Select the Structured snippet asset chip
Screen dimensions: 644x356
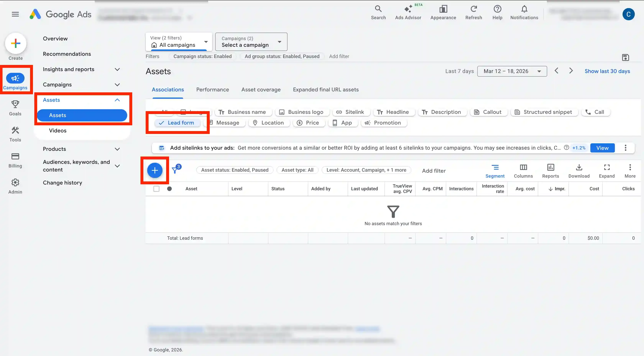click(x=544, y=112)
